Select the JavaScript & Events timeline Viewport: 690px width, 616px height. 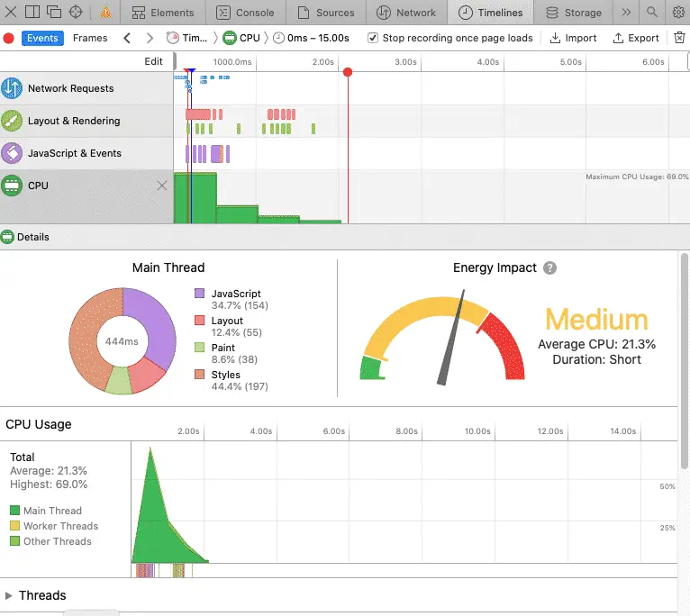[x=86, y=154]
